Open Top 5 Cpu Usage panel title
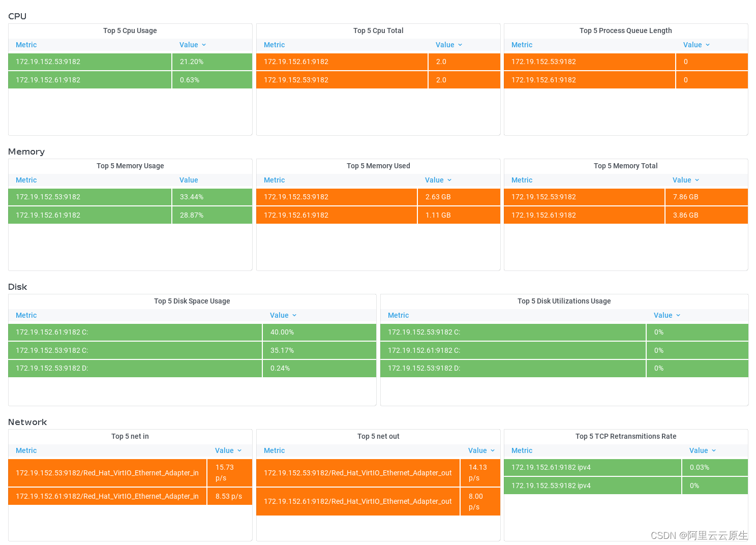Image resolution: width=756 pixels, height=545 pixels. [130, 31]
